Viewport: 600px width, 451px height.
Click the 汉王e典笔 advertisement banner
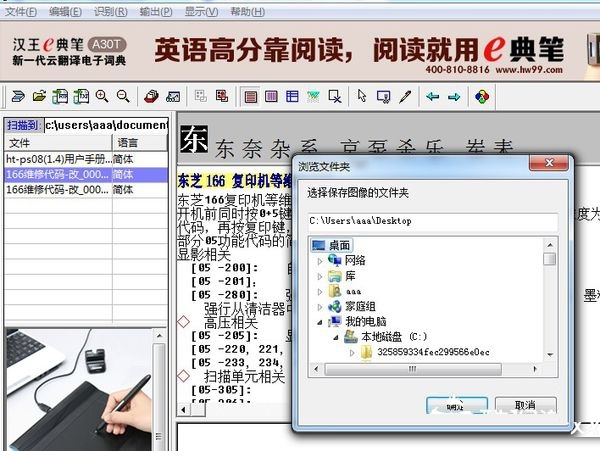pos(300,52)
